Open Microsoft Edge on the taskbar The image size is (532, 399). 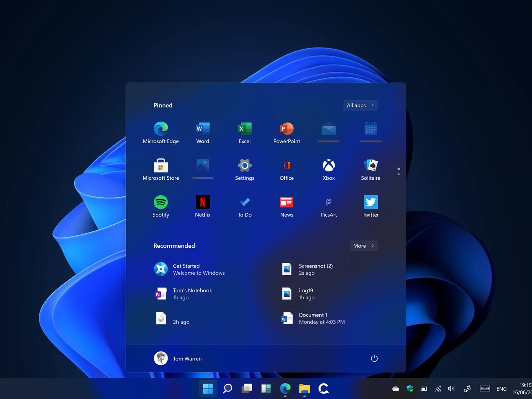tap(285, 388)
